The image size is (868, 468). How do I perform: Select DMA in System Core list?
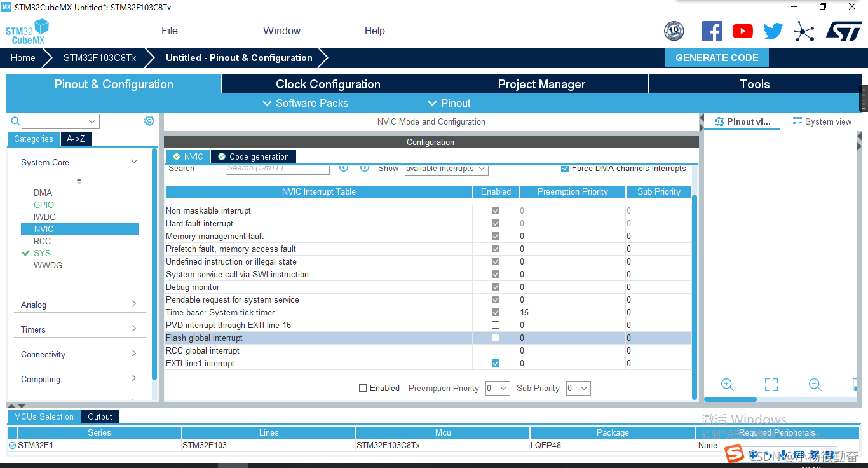(43, 193)
